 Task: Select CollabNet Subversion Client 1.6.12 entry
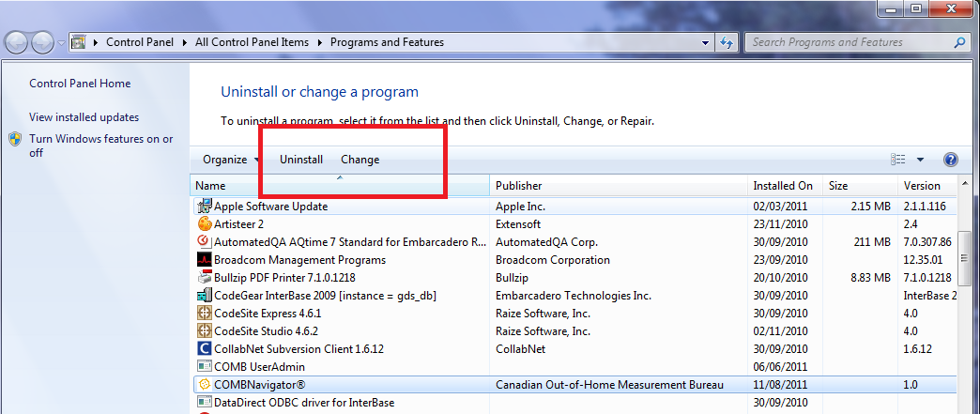click(299, 349)
